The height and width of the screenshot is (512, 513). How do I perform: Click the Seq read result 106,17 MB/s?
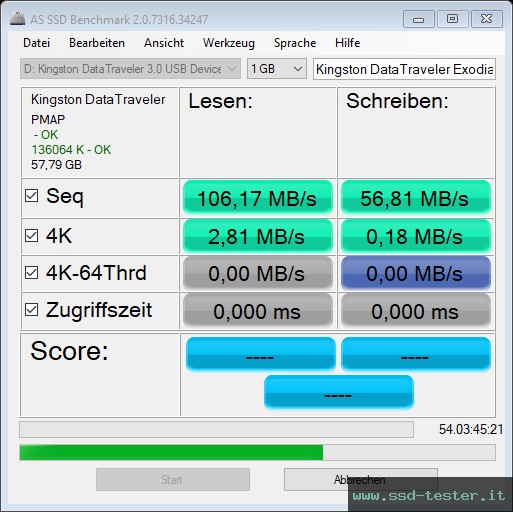coord(258,198)
